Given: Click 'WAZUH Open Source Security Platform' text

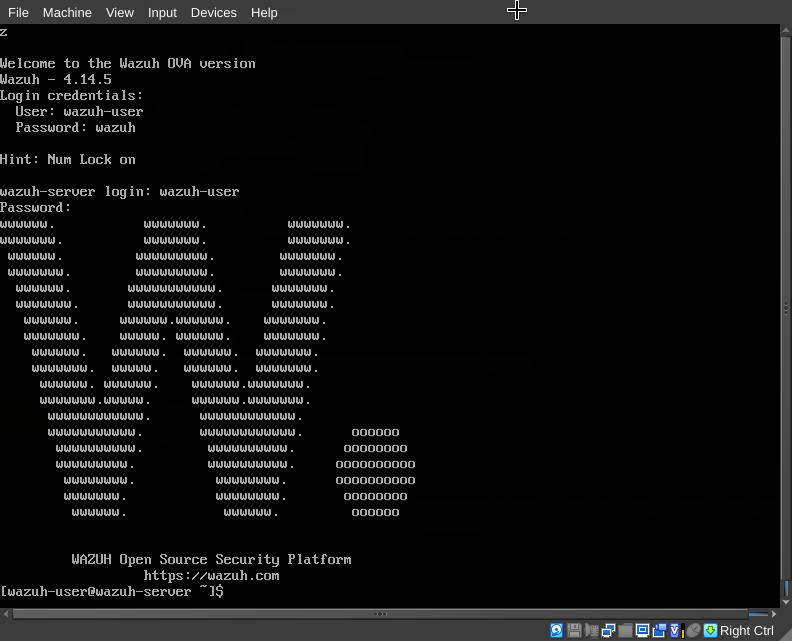Looking at the screenshot, I should coord(211,560).
